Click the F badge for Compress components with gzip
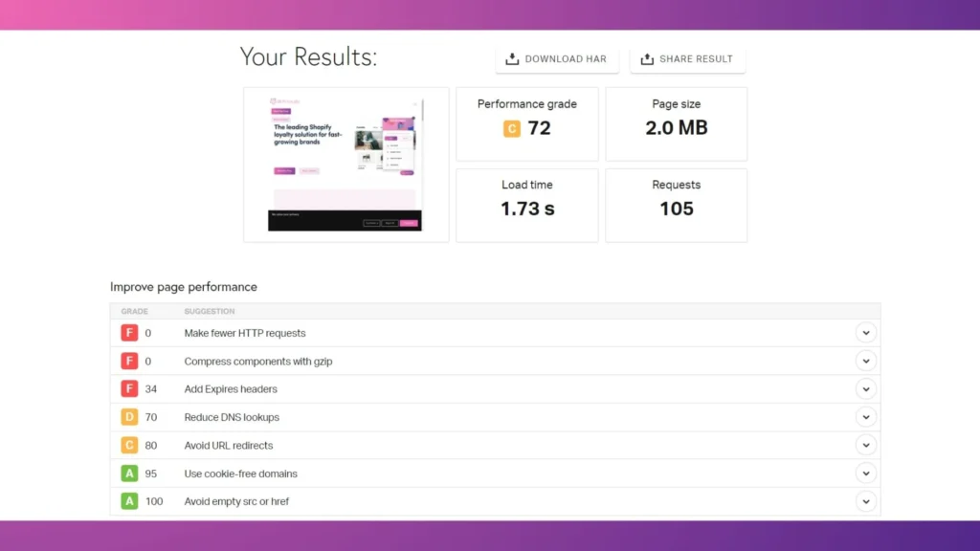The height and width of the screenshot is (551, 980). 129,361
